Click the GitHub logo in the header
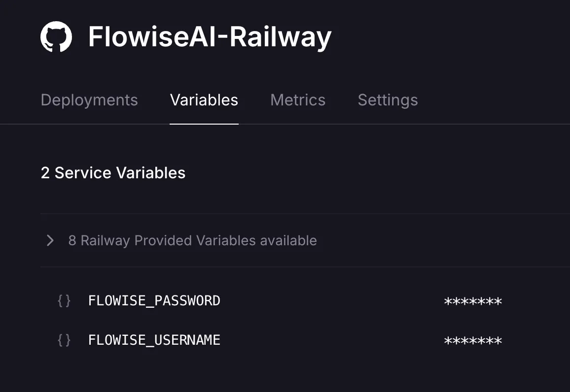Screen dimensions: 570x392 [x=56, y=36]
